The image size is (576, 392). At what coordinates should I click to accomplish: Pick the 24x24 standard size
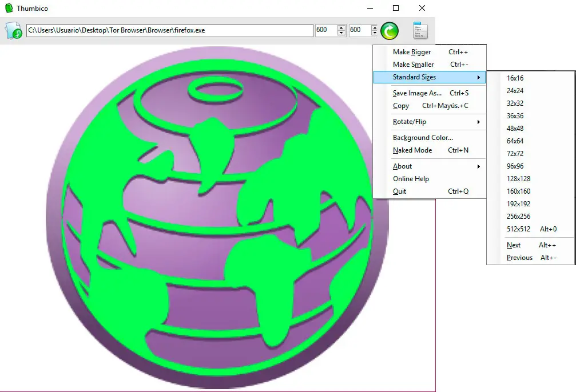[530, 91]
